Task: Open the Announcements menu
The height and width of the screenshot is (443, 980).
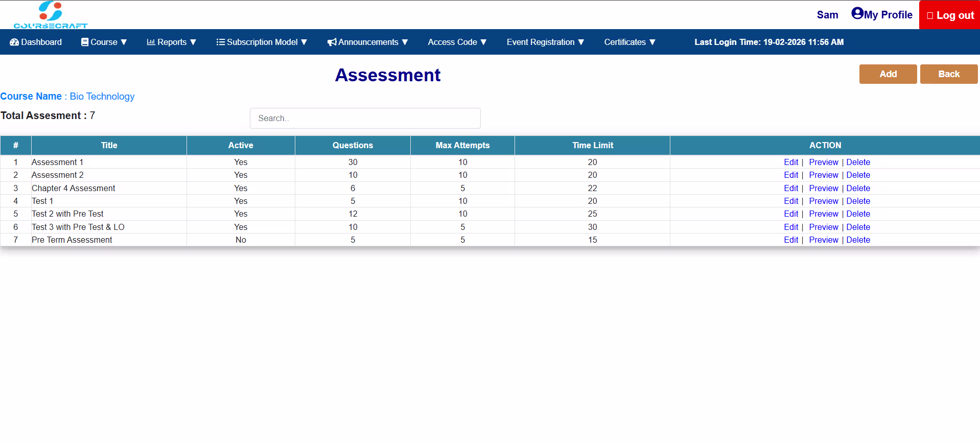Action: pyautogui.click(x=368, y=42)
